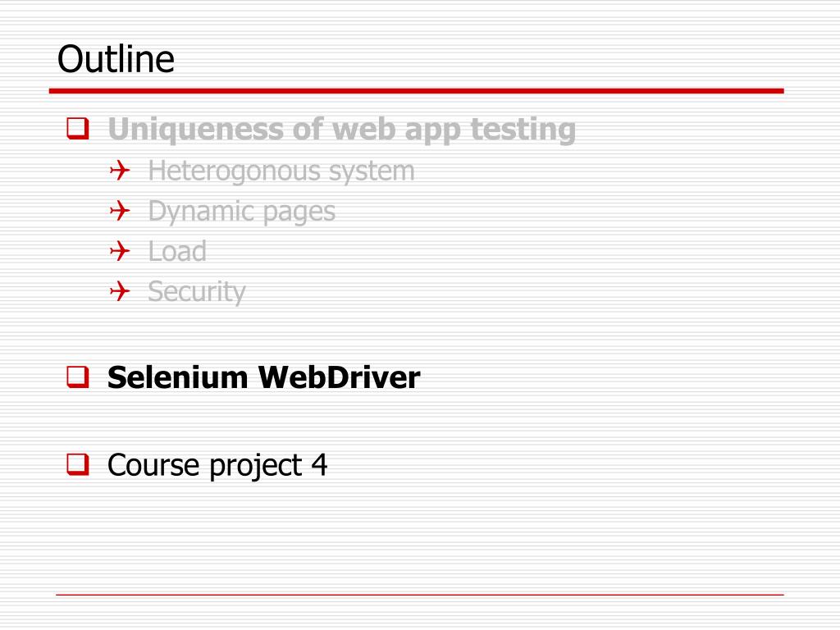Select the Uniqueness of web app testing heading

(342, 130)
